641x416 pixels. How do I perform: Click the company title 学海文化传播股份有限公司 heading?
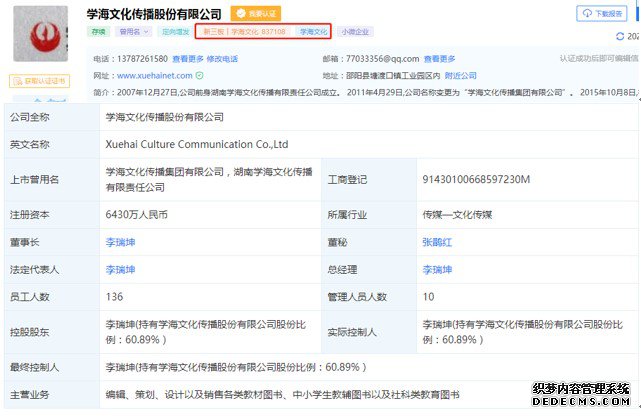coord(154,14)
